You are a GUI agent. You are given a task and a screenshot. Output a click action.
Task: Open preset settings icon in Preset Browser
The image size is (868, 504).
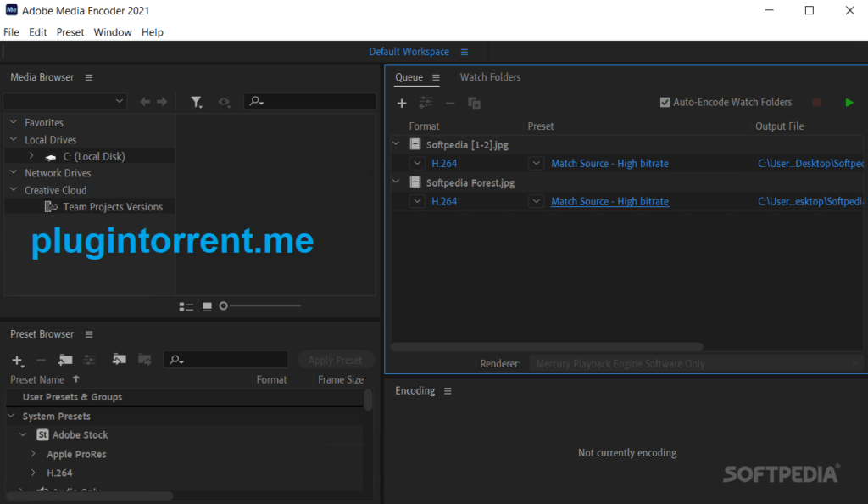tap(89, 360)
